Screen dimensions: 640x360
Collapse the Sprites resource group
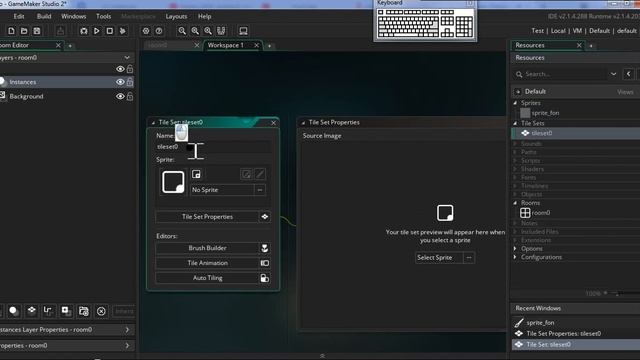point(515,103)
